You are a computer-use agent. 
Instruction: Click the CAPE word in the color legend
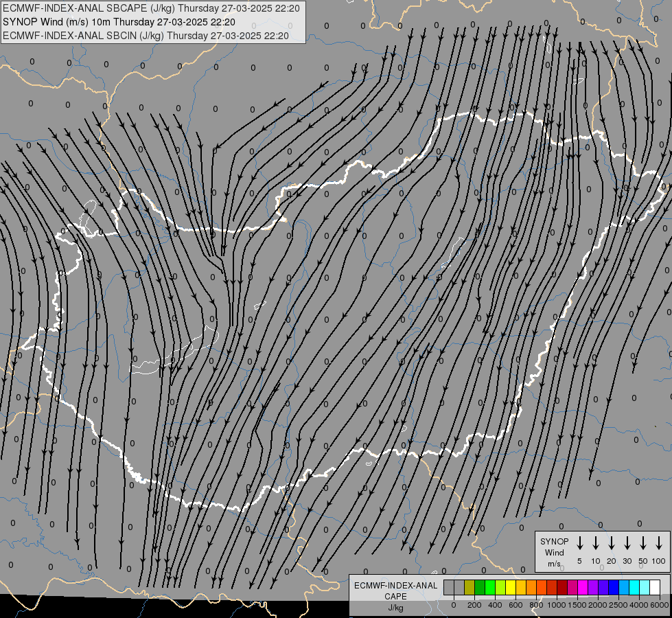pyautogui.click(x=395, y=597)
